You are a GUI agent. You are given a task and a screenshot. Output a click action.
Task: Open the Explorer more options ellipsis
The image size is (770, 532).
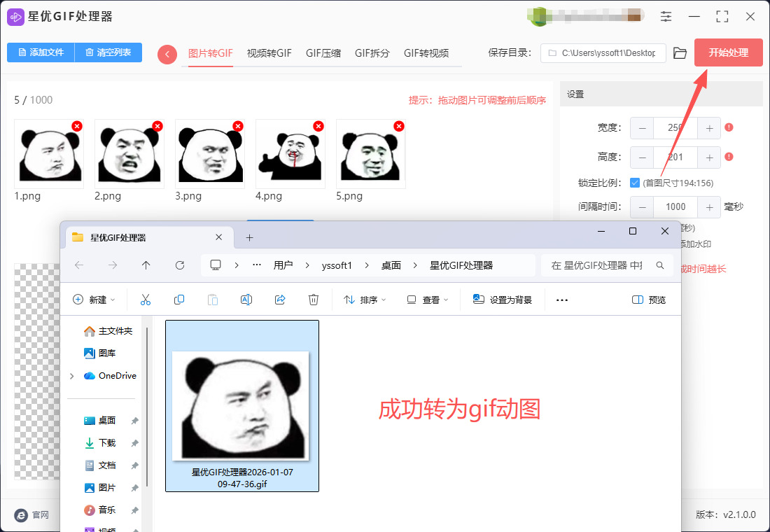(562, 300)
